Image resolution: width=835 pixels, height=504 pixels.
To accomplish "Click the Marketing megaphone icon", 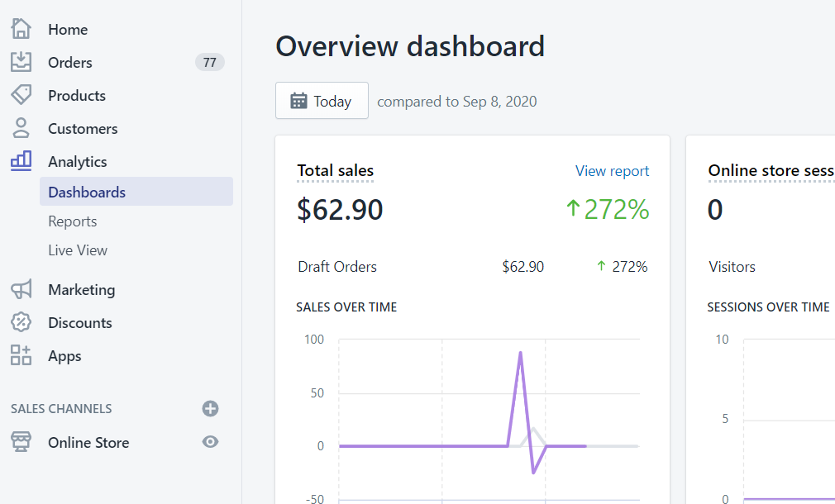I will pyautogui.click(x=21, y=289).
